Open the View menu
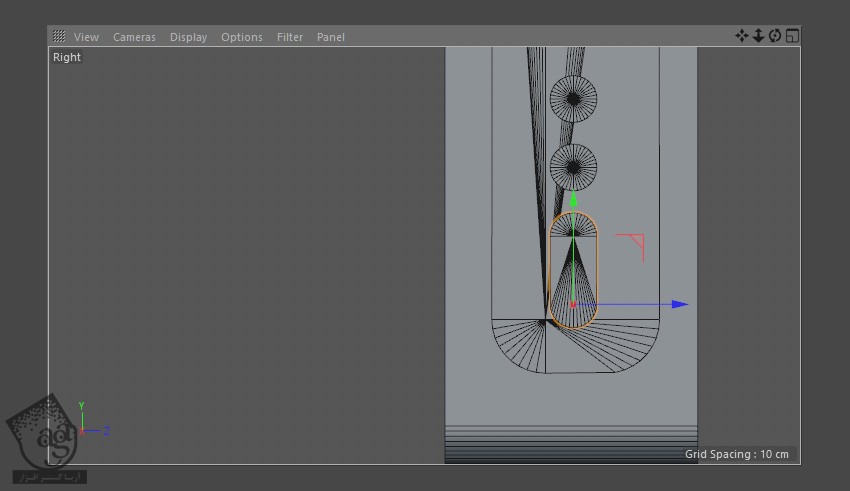Viewport: 850px width, 491px height. coord(86,37)
